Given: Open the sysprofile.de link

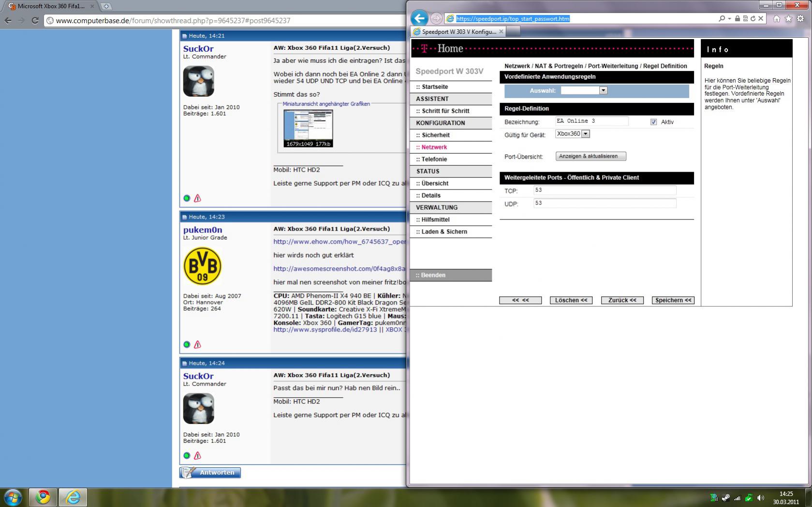Looking at the screenshot, I should tap(325, 330).
